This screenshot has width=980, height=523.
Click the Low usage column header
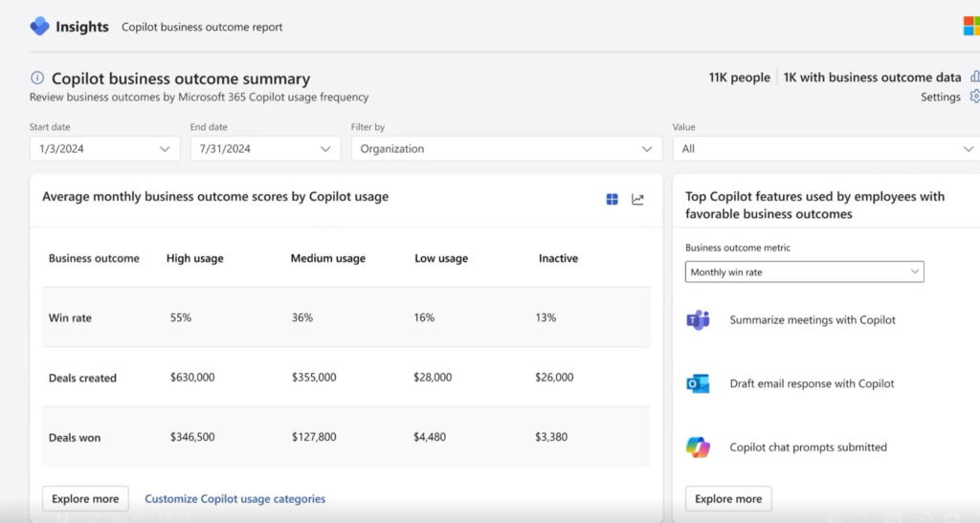[441, 258]
